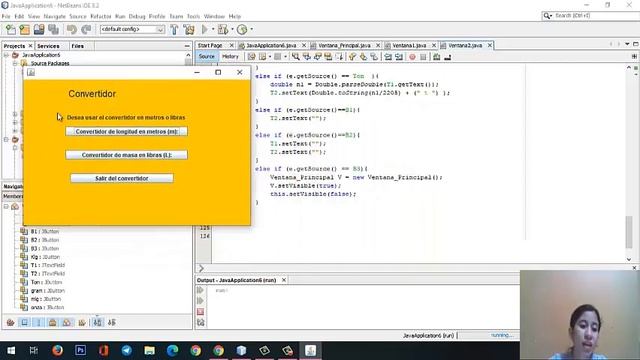Click the Debug Project toolbar icon

(223, 29)
